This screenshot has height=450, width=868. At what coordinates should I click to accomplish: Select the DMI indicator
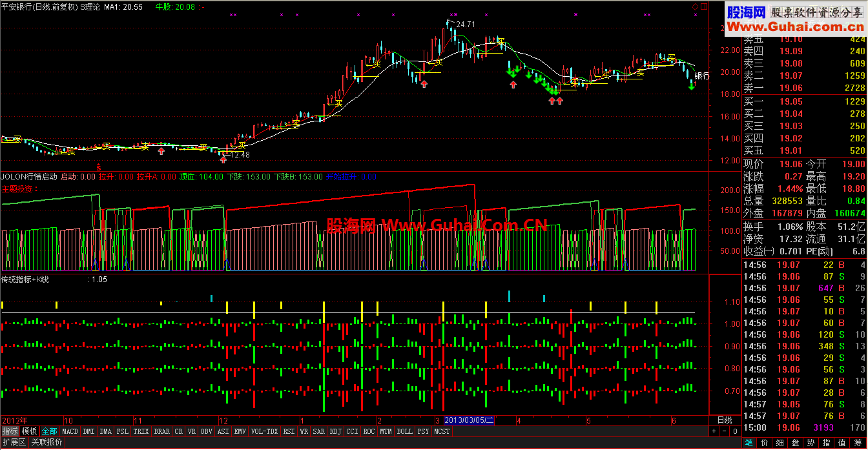pos(88,431)
